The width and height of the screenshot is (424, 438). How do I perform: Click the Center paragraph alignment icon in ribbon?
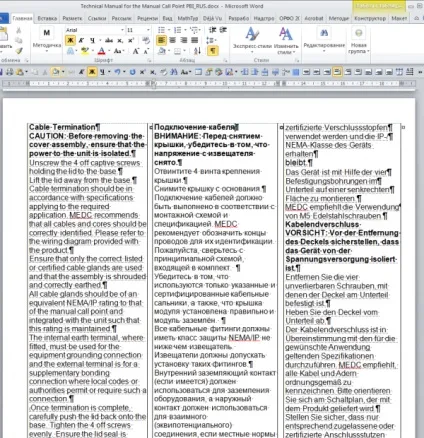click(x=172, y=40)
